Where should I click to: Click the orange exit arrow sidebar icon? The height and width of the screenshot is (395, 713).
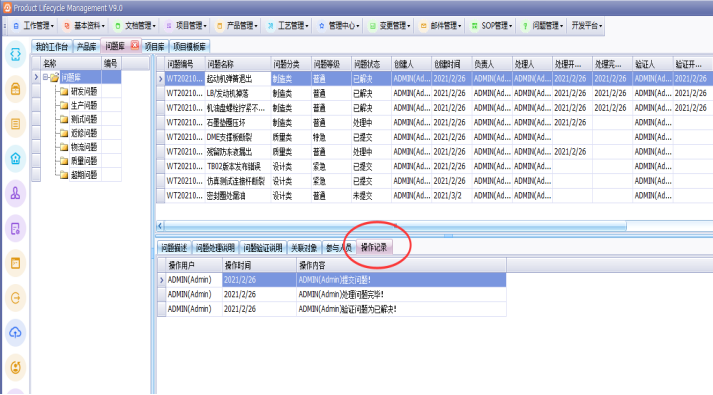pyautogui.click(x=15, y=298)
